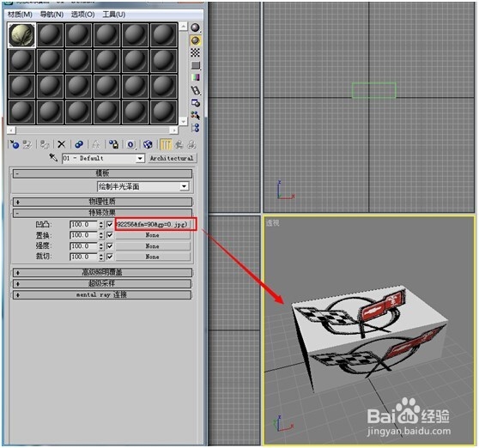The width and height of the screenshot is (479, 448).
Task: Pick material from object with eyedropper
Action: point(53,158)
